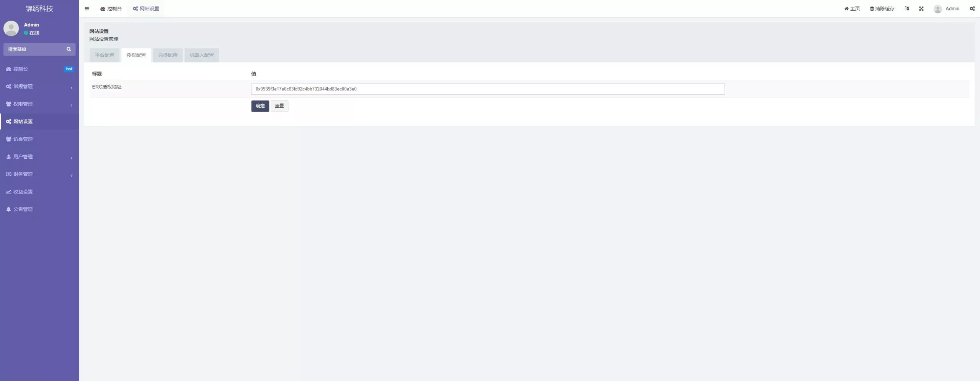The width and height of the screenshot is (980, 381).
Task: Click the 重置 reset button
Action: pyautogui.click(x=279, y=106)
